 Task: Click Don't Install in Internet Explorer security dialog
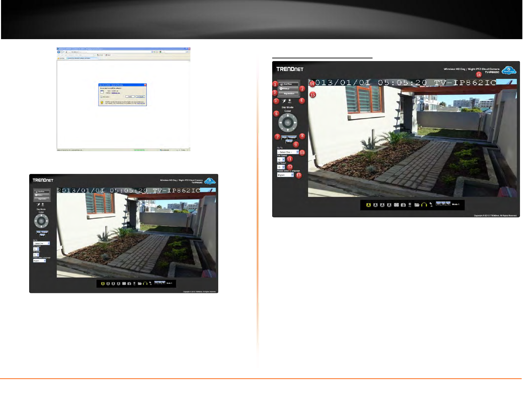140,97
